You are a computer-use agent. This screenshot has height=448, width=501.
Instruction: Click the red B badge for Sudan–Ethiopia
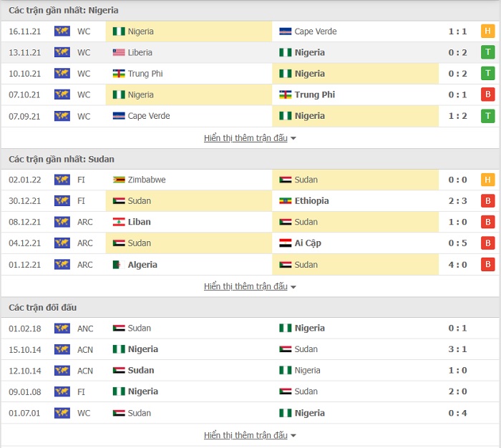point(487,200)
